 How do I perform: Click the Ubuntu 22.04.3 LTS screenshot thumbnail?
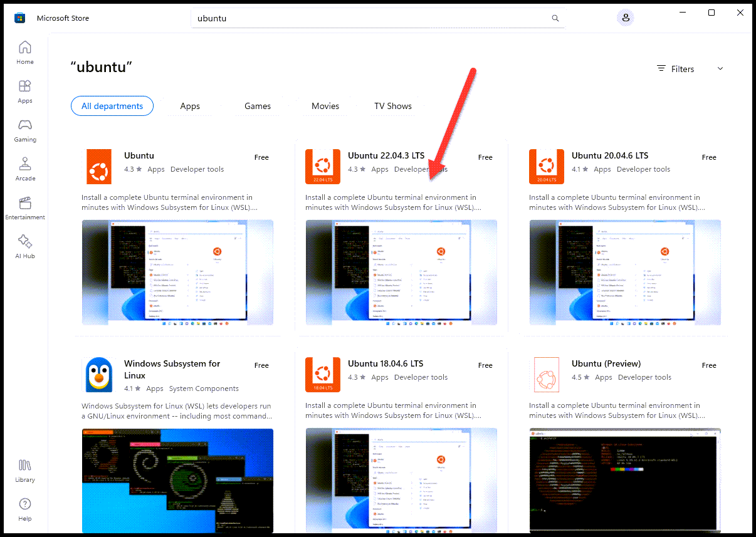click(401, 272)
